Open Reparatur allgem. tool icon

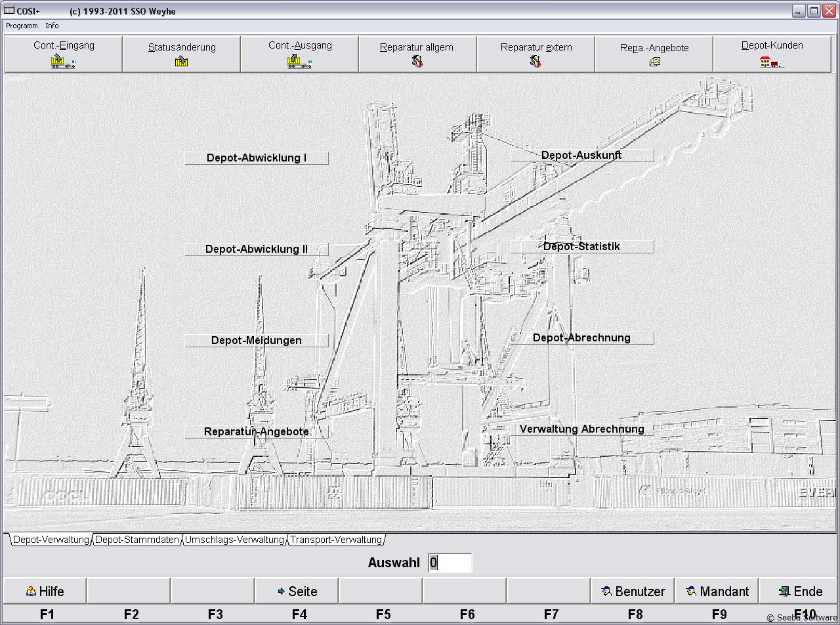(x=417, y=62)
